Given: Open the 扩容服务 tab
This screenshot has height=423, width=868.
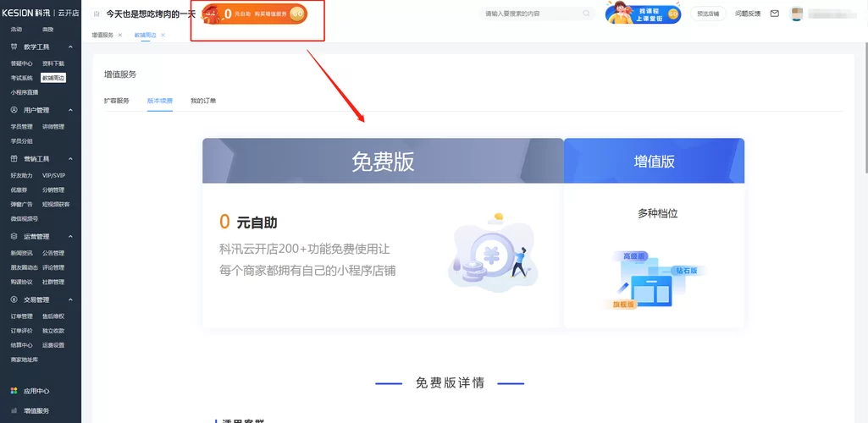Looking at the screenshot, I should [117, 101].
